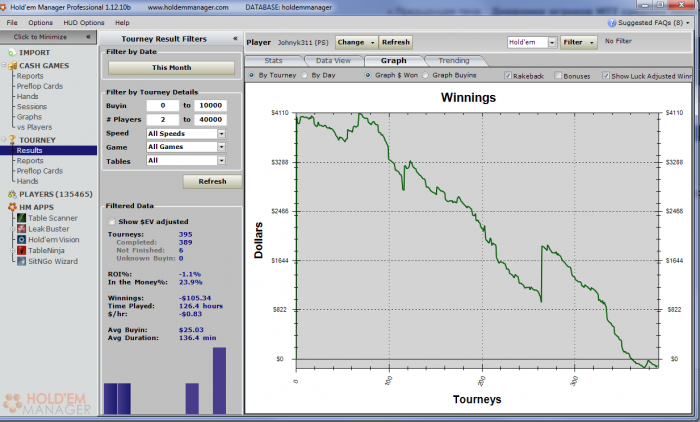The width and height of the screenshot is (700, 422).
Task: Click the Players (135465) sidebar entry
Action: (x=56, y=194)
